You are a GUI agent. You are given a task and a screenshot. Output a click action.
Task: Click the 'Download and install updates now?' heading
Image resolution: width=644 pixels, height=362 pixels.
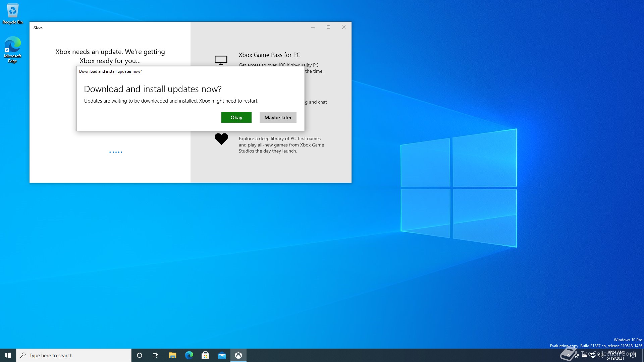pyautogui.click(x=153, y=89)
